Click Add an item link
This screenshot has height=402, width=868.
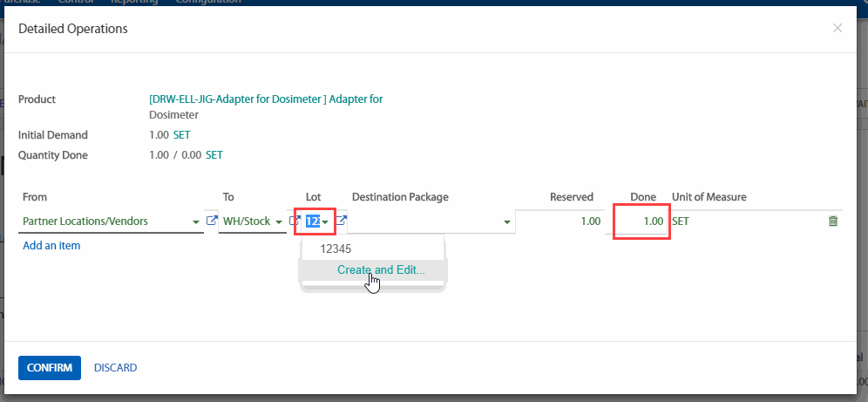[51, 246]
